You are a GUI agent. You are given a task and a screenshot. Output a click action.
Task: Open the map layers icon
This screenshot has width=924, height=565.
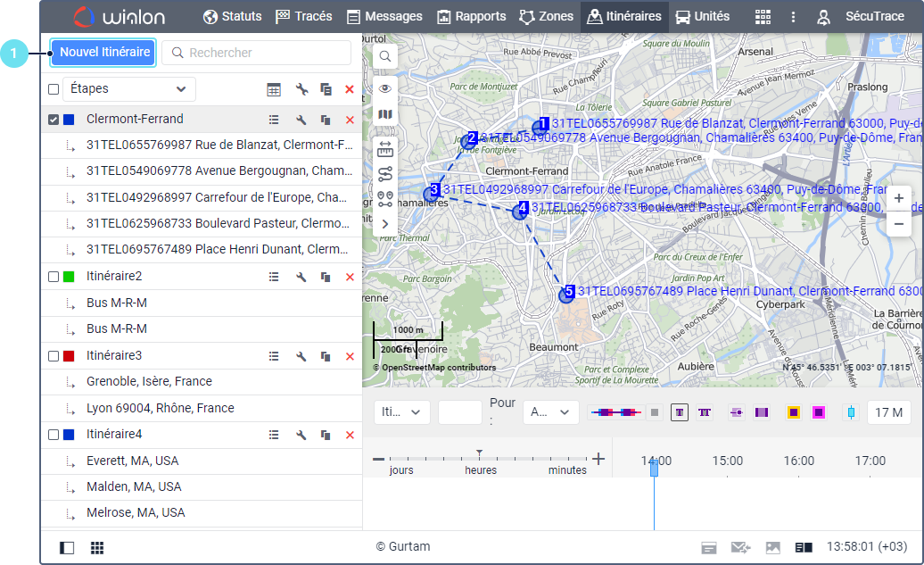click(x=384, y=114)
